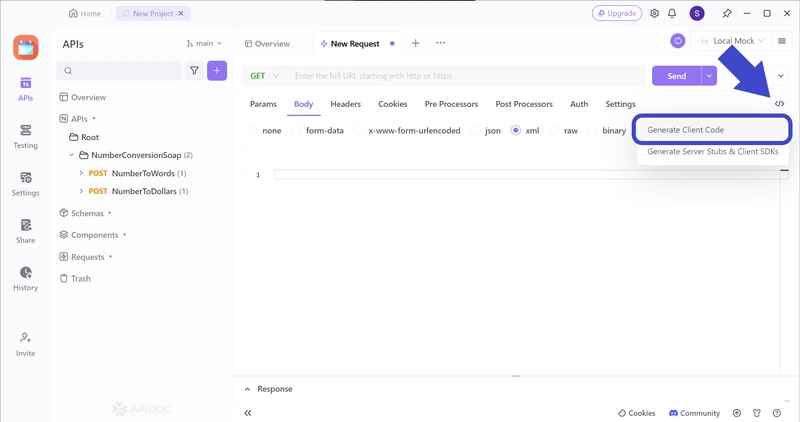The width and height of the screenshot is (800, 422).
Task: Expand the NumberToWords endpoint
Action: [81, 173]
